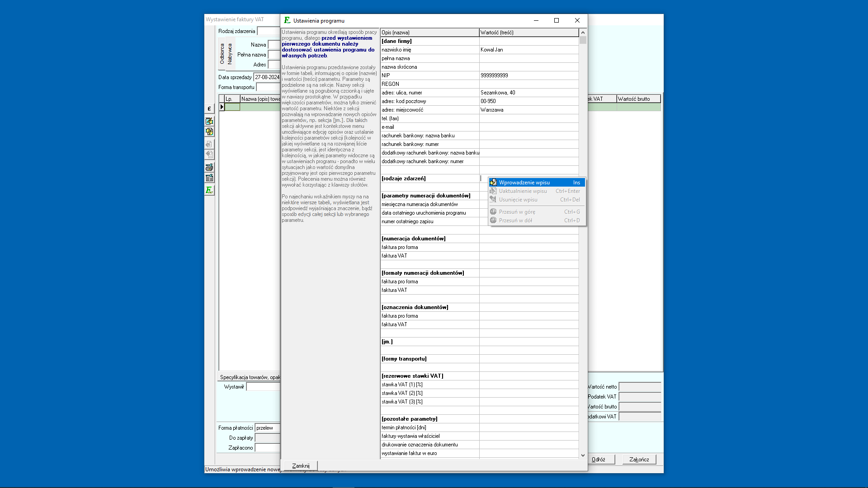The image size is (868, 488).
Task: Click the green F VAT toolbar icon
Action: [209, 190]
